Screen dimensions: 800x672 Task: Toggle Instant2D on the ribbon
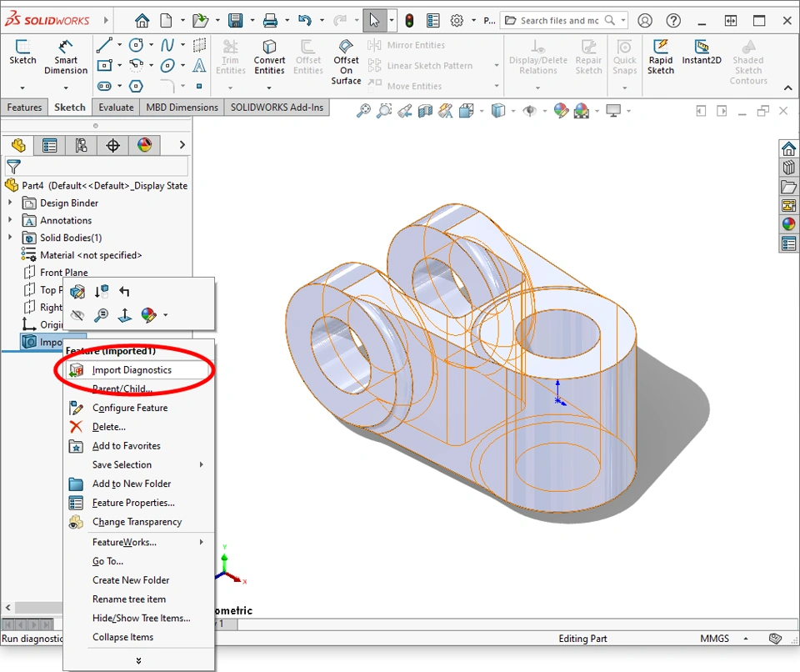point(702,52)
